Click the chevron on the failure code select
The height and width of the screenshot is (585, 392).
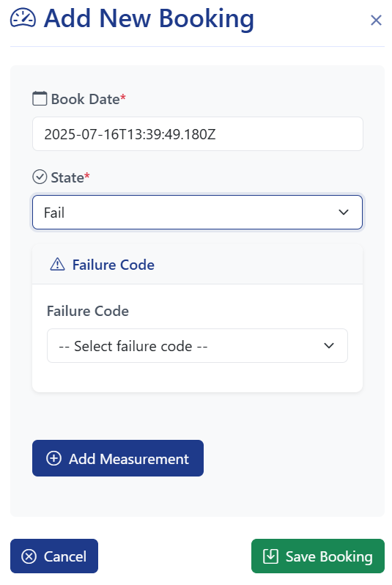pos(328,345)
